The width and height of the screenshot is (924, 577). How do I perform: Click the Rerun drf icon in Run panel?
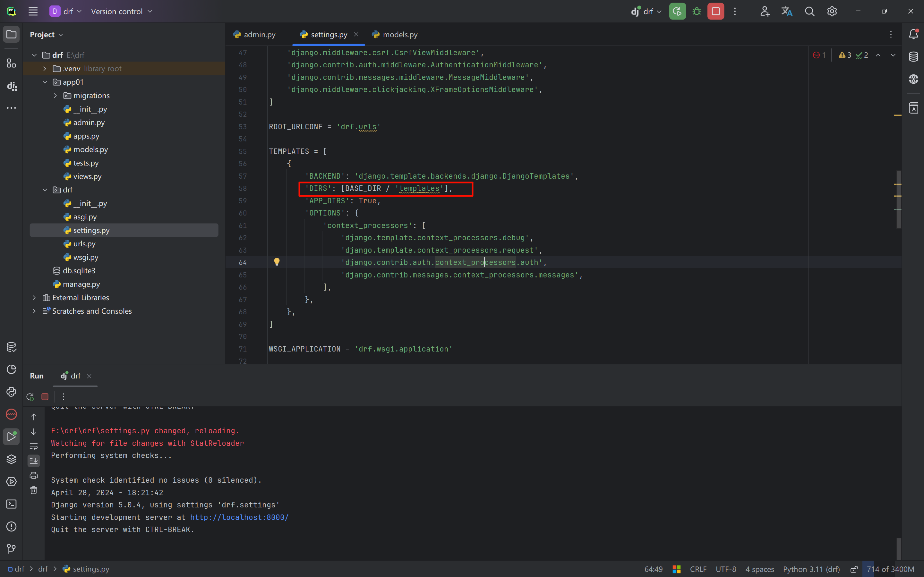(30, 397)
